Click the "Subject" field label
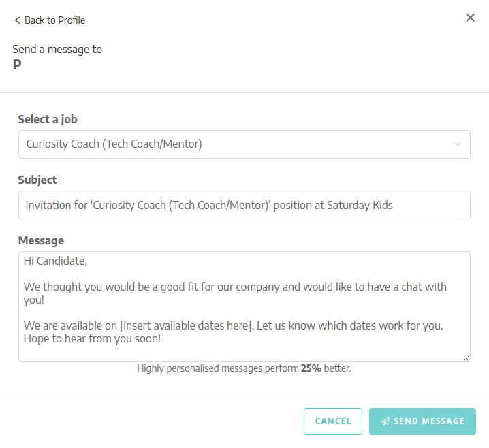This screenshot has width=489, height=448. 37,180
